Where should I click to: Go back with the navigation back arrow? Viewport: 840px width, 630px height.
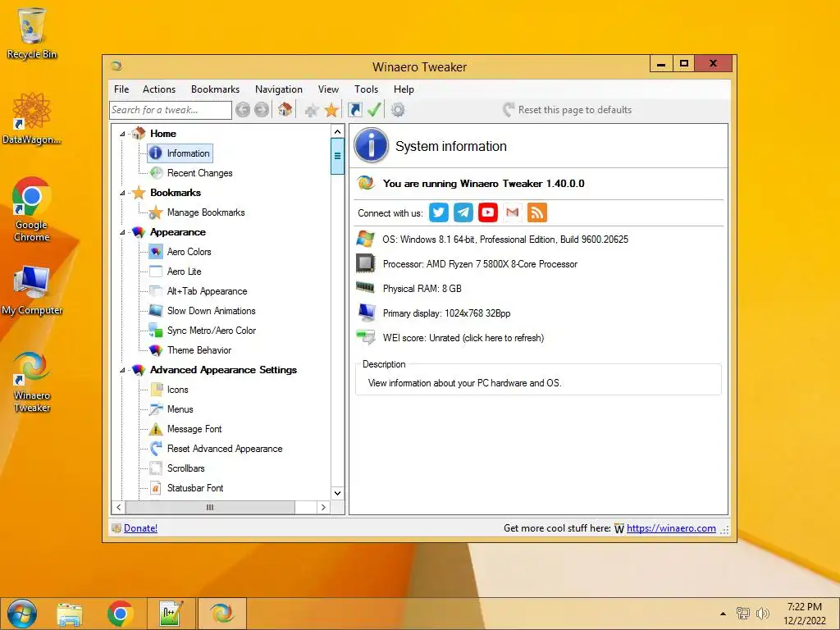click(243, 110)
